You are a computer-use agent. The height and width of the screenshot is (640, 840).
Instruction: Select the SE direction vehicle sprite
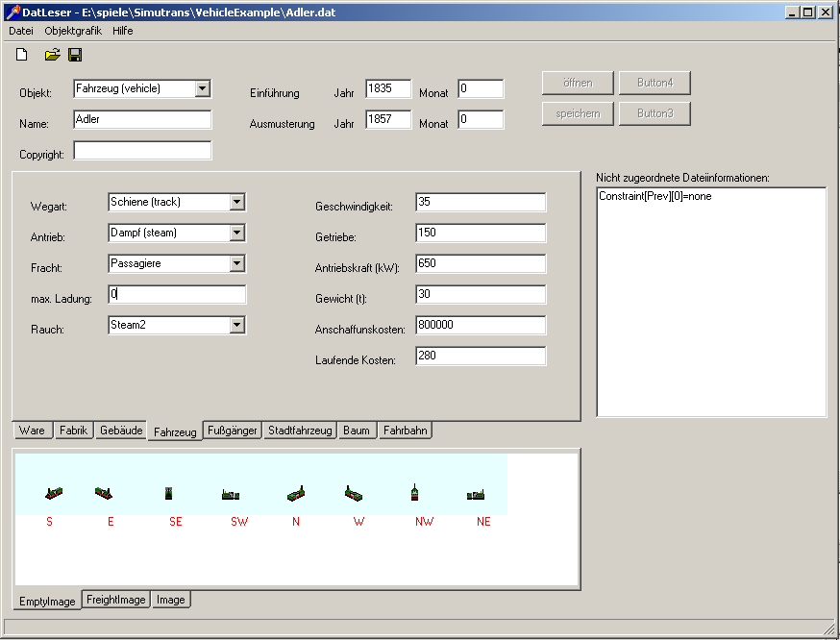coord(169,493)
